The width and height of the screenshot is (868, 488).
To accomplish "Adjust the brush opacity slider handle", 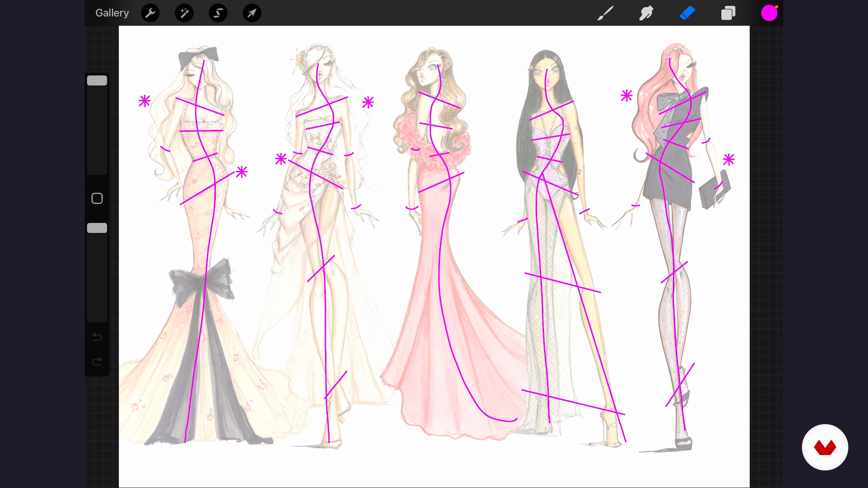I will (97, 228).
